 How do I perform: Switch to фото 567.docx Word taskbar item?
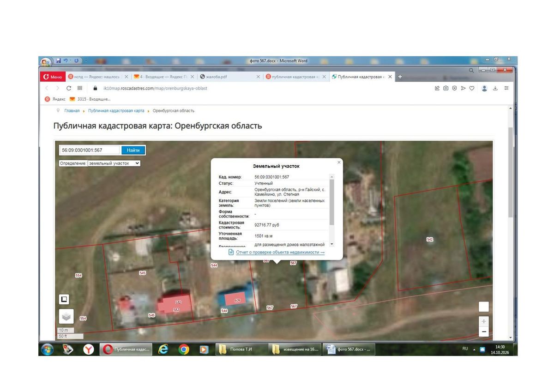tap(349, 350)
